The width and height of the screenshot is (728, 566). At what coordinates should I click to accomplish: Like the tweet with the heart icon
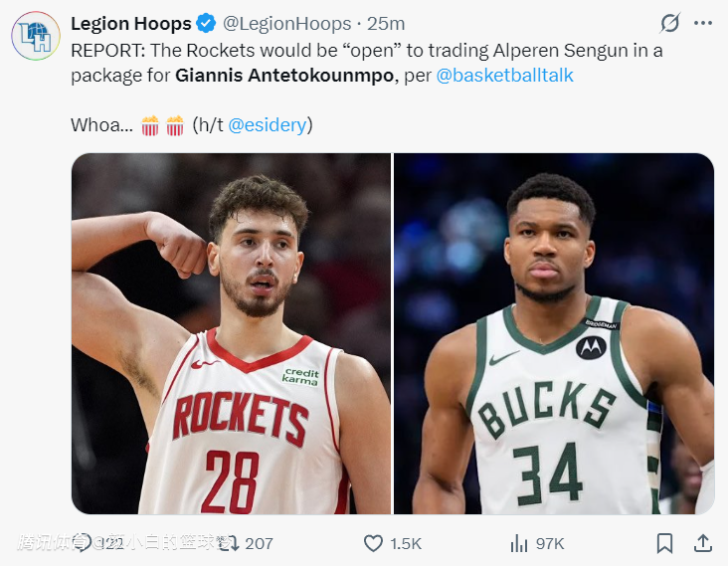point(373,543)
